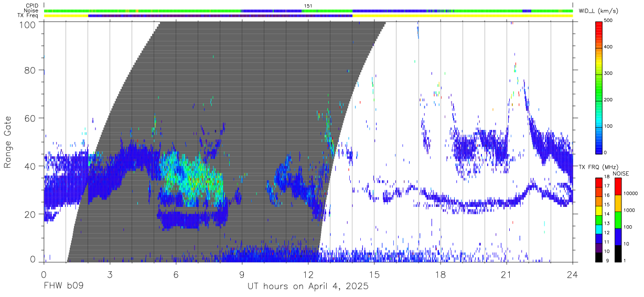
Task: Select the red 17–18 MHz frequency swatch
Action: coord(598,182)
